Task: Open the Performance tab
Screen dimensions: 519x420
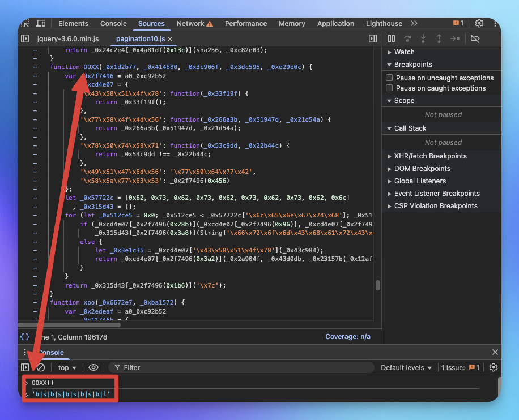Action: (246, 23)
